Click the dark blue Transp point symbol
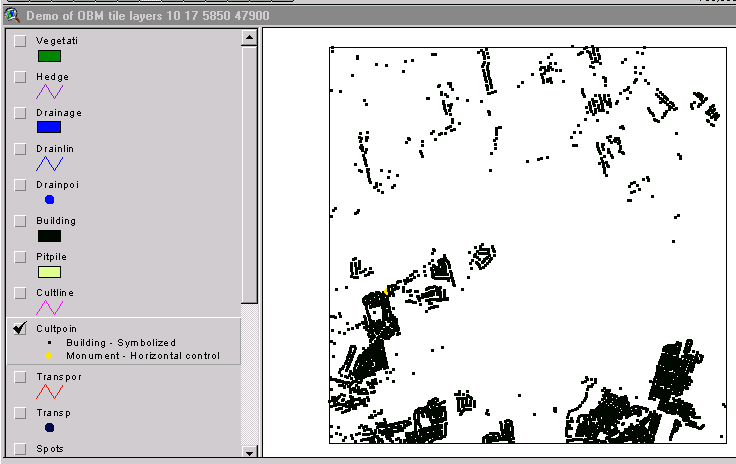Viewport: 736px width, 464px height. [x=49, y=427]
